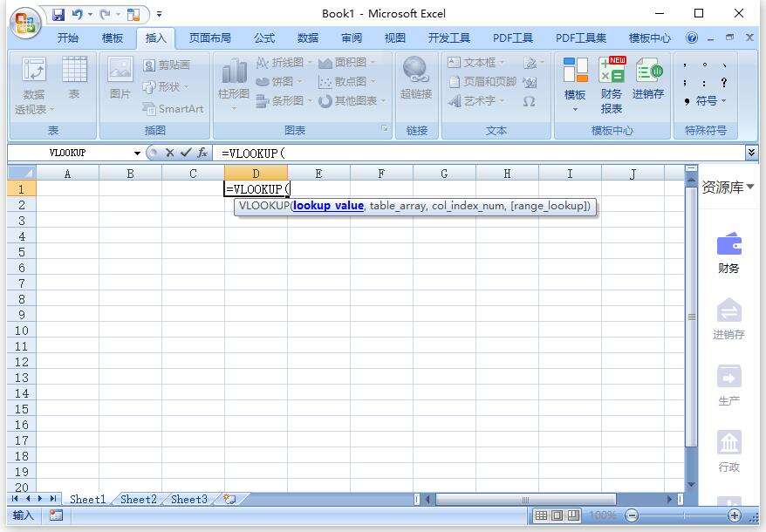Open chart group dialog launcher
The width and height of the screenshot is (766, 532).
tap(385, 128)
